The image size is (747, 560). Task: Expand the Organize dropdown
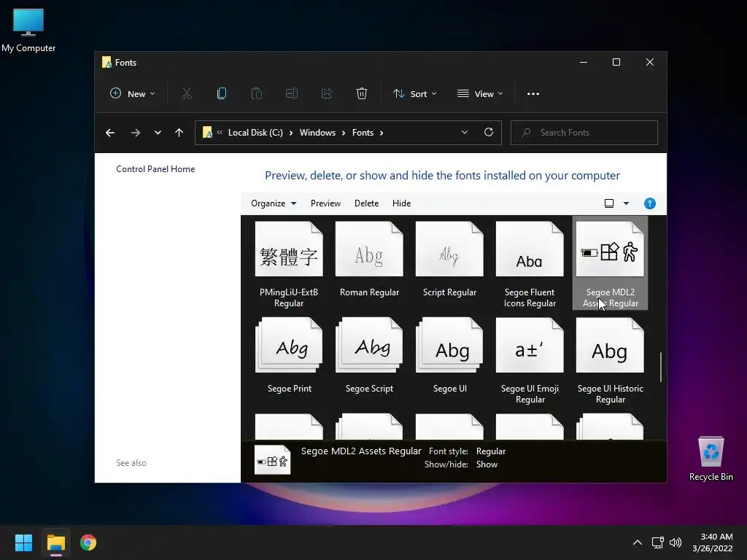click(x=274, y=203)
